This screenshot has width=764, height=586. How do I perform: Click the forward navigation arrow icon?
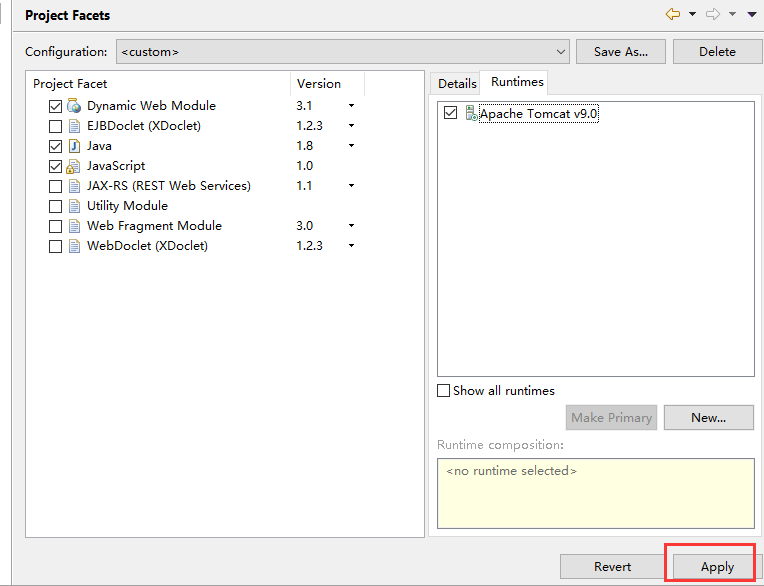713,14
